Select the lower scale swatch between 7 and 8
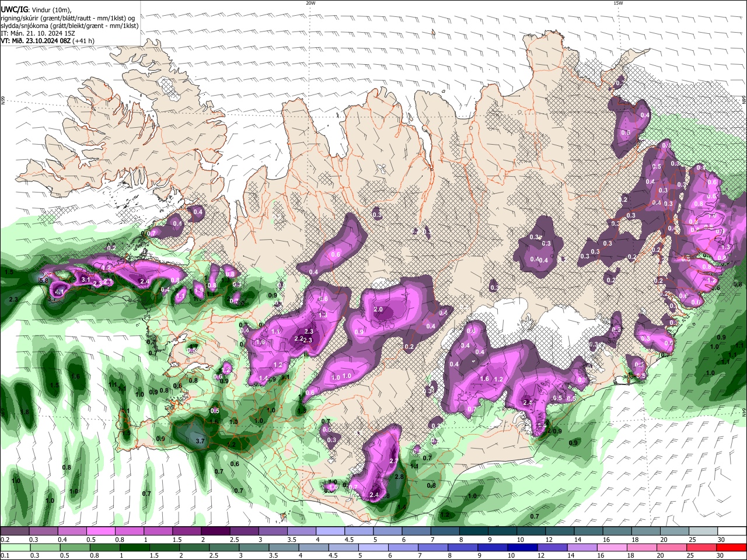The width and height of the screenshot is (747, 560). pos(435,548)
